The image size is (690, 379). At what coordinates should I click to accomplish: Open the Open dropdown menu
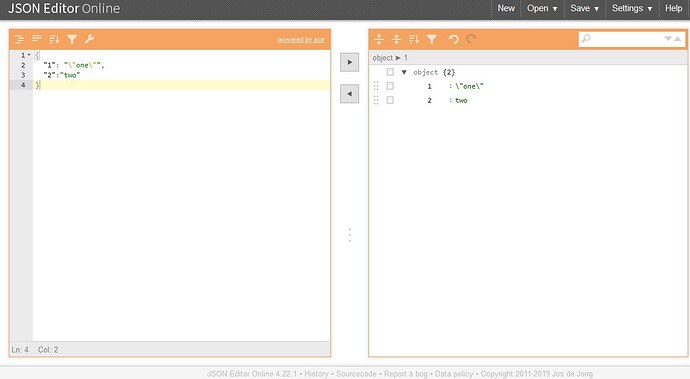542,8
